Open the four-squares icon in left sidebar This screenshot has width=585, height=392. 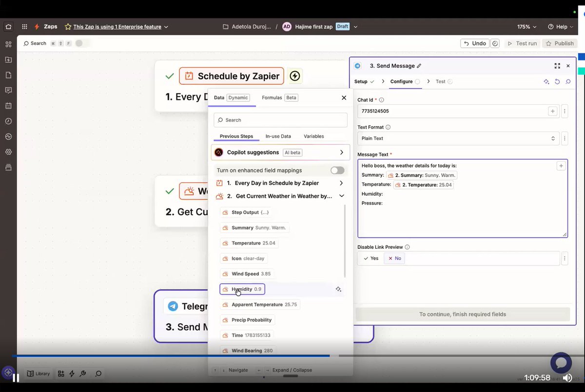click(x=8, y=44)
